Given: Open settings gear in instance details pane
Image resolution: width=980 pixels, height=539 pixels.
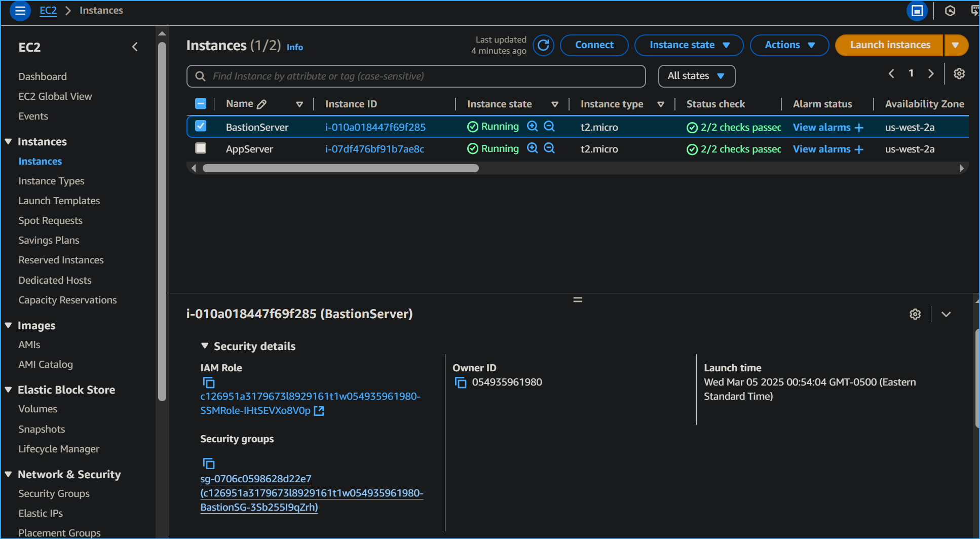Looking at the screenshot, I should pyautogui.click(x=915, y=314).
